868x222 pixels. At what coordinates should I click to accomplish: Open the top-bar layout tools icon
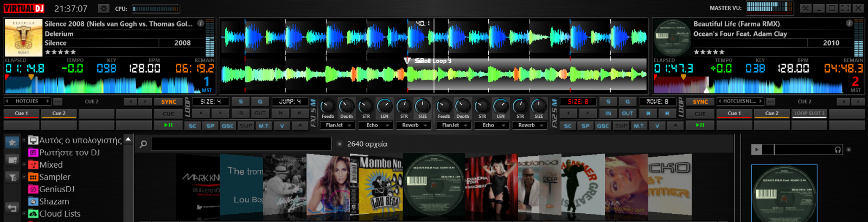point(806,8)
